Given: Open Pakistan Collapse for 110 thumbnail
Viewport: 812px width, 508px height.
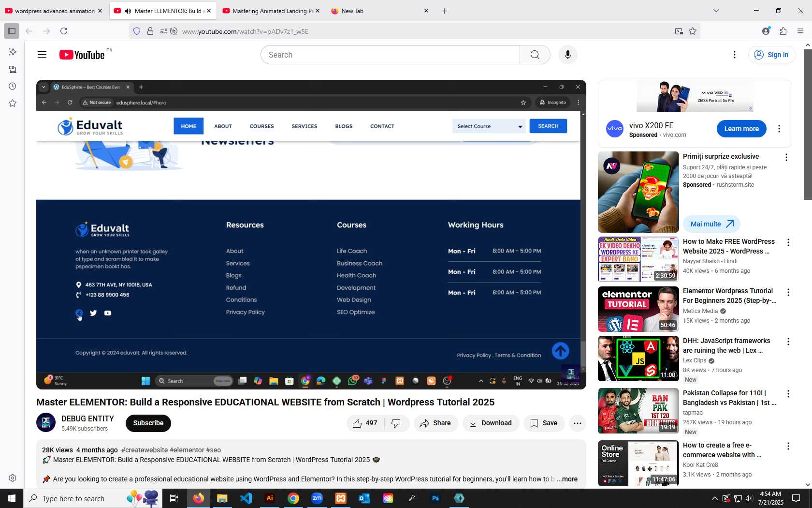Looking at the screenshot, I should point(638,410).
